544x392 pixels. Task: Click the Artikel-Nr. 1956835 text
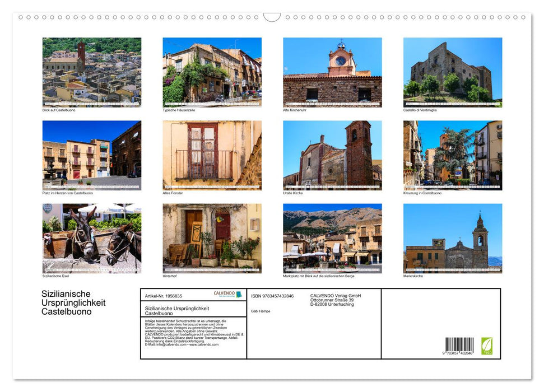(x=164, y=296)
